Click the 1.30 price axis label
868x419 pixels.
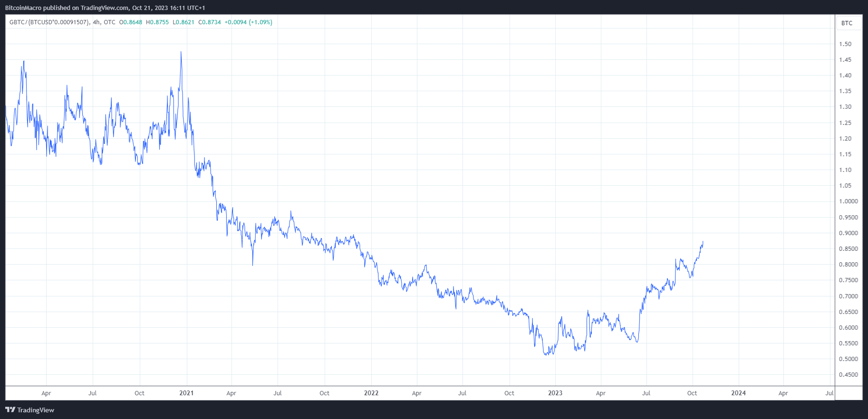[845, 107]
